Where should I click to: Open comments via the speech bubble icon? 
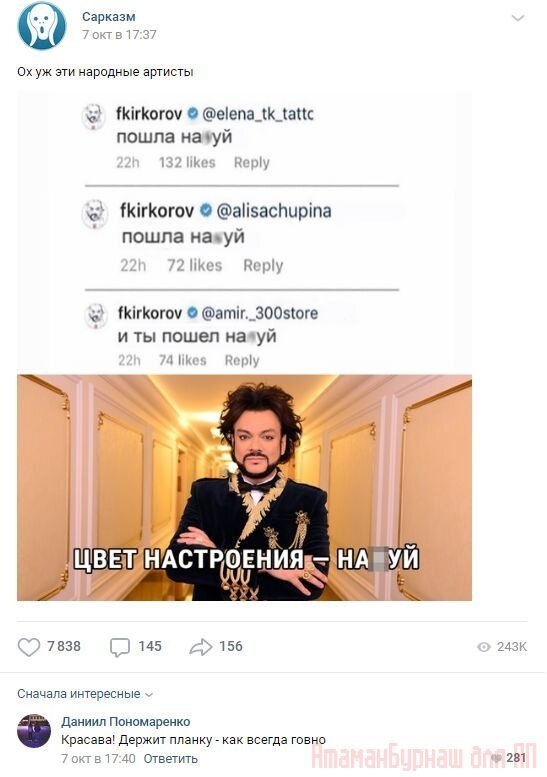(x=119, y=647)
